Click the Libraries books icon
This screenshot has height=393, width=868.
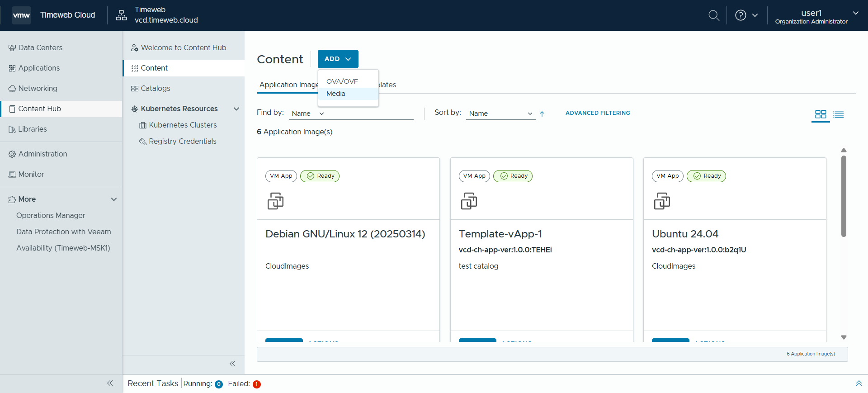(x=12, y=129)
